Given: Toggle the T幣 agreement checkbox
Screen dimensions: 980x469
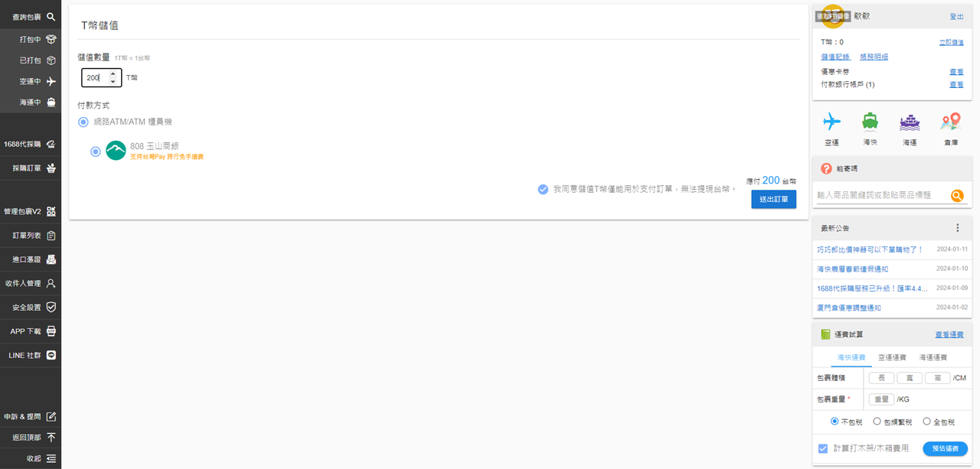Looking at the screenshot, I should [x=543, y=189].
